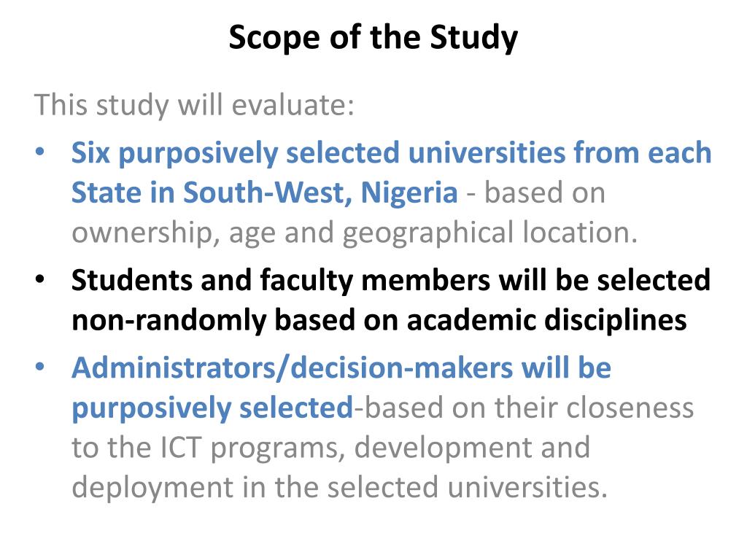Click the word 'Nigeria' in blue
The width and height of the screenshot is (747, 560).
[409, 192]
